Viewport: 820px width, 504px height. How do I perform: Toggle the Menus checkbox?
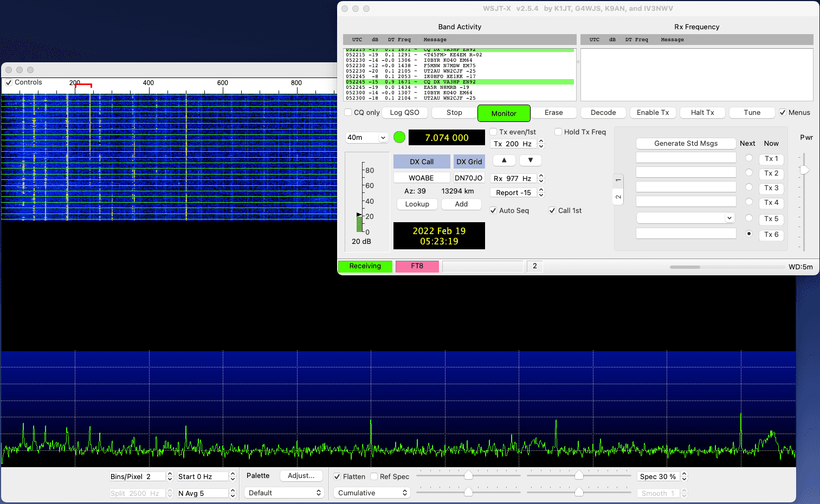(783, 113)
